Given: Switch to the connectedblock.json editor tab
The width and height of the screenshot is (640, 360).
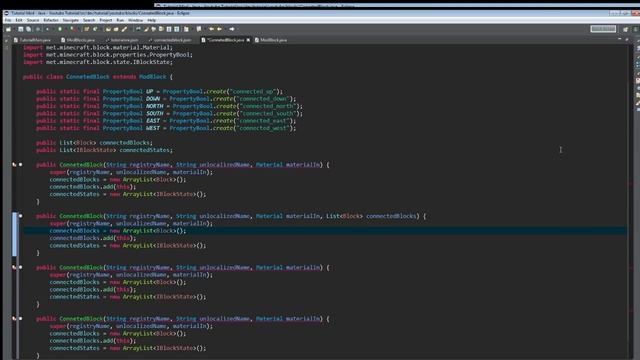Looking at the screenshot, I should click(170, 40).
